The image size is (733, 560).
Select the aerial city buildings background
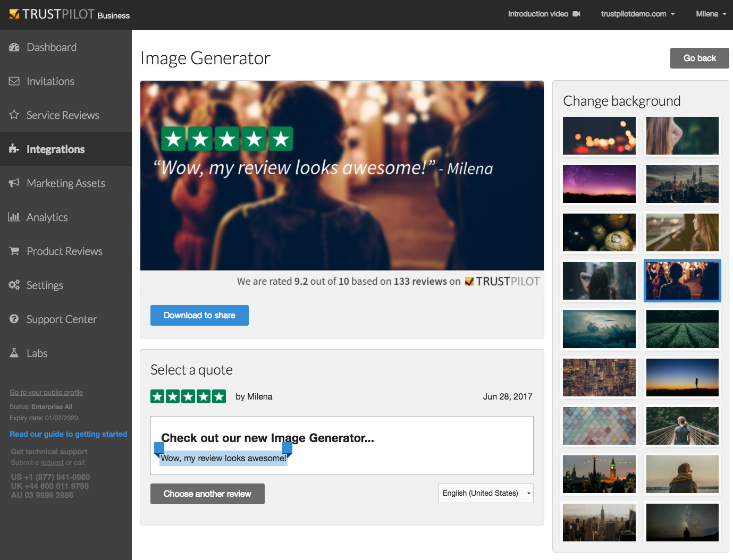tap(599, 378)
